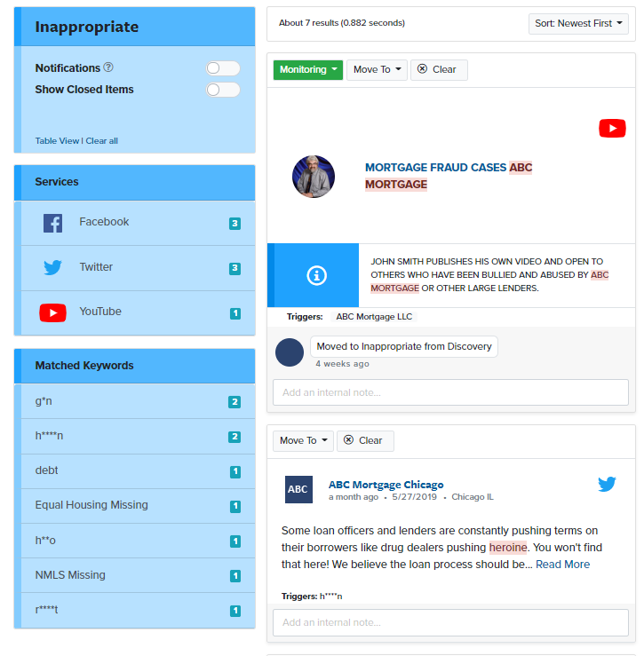
Task: Click the YouTube count badge 1
Action: [235, 313]
